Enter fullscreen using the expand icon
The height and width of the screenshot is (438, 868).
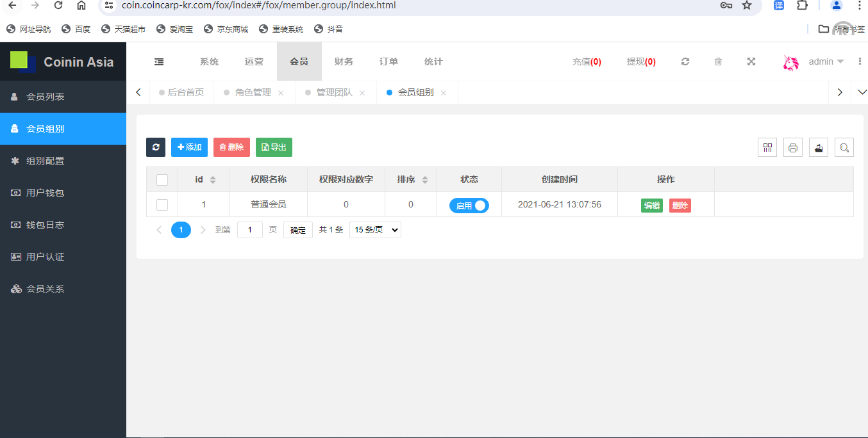point(751,61)
